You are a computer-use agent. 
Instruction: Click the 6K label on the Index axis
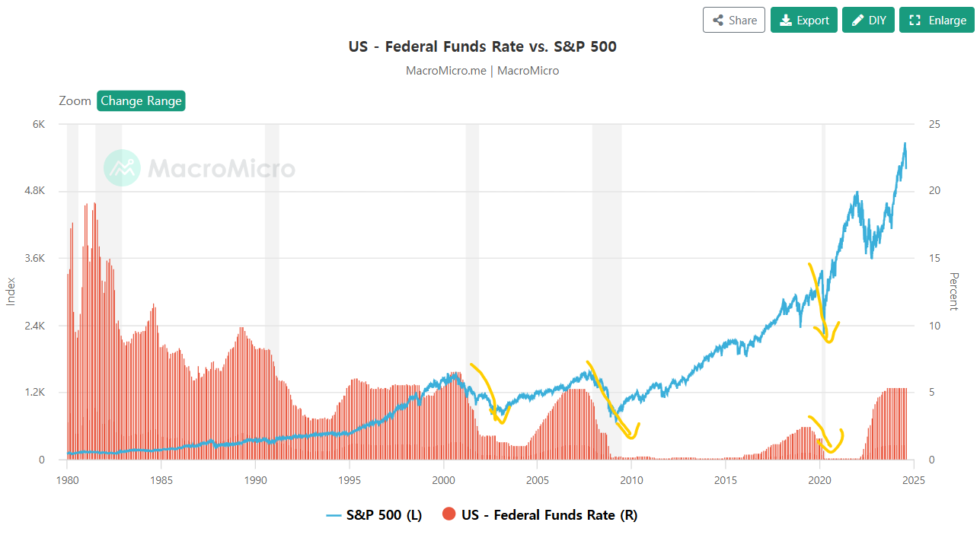point(37,124)
